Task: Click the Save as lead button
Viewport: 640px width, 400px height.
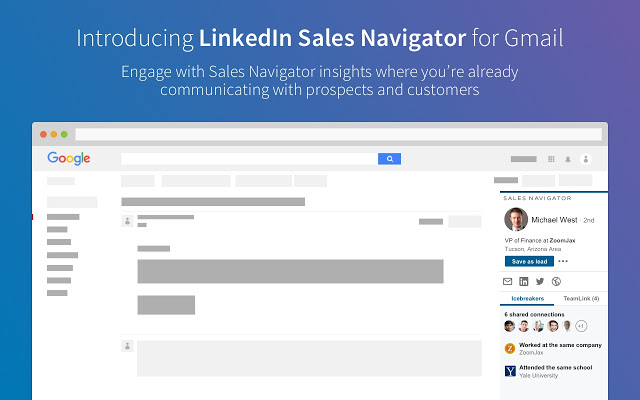Action: 529,261
